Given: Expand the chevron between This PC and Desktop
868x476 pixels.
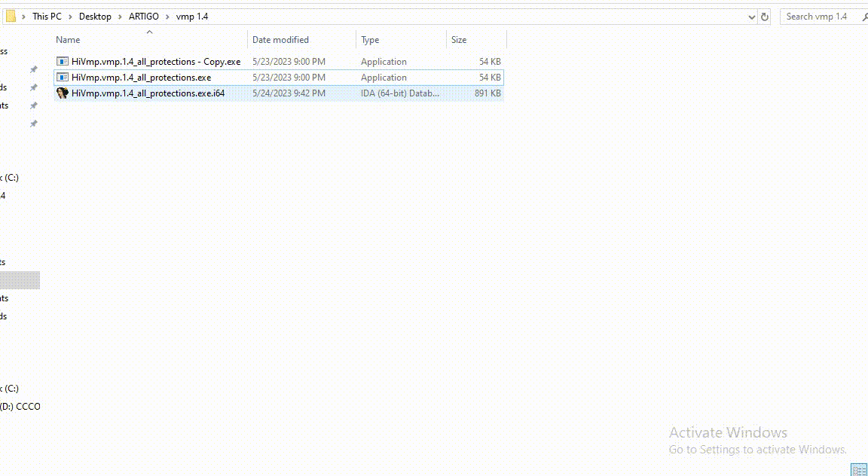Looking at the screenshot, I should (x=70, y=17).
